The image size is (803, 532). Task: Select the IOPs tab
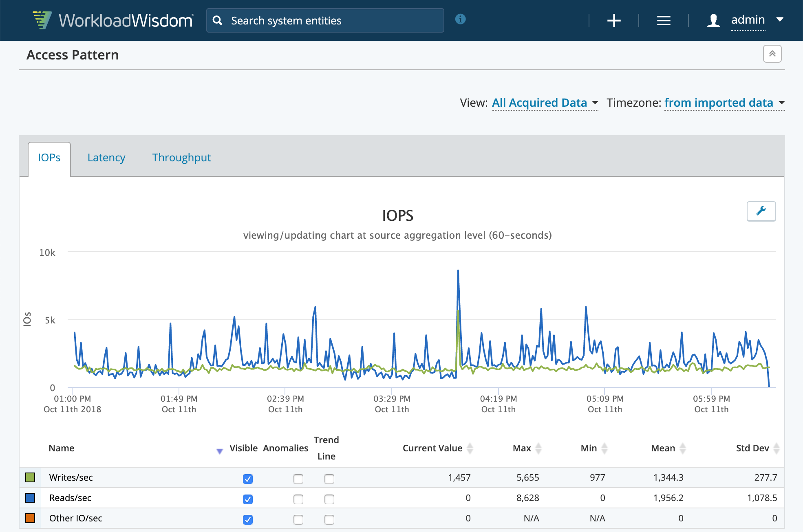(x=49, y=158)
